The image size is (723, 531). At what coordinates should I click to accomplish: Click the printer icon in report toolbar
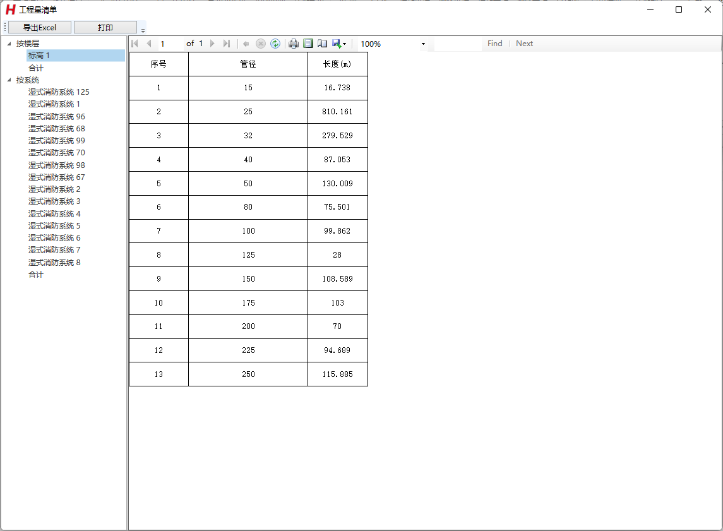293,44
